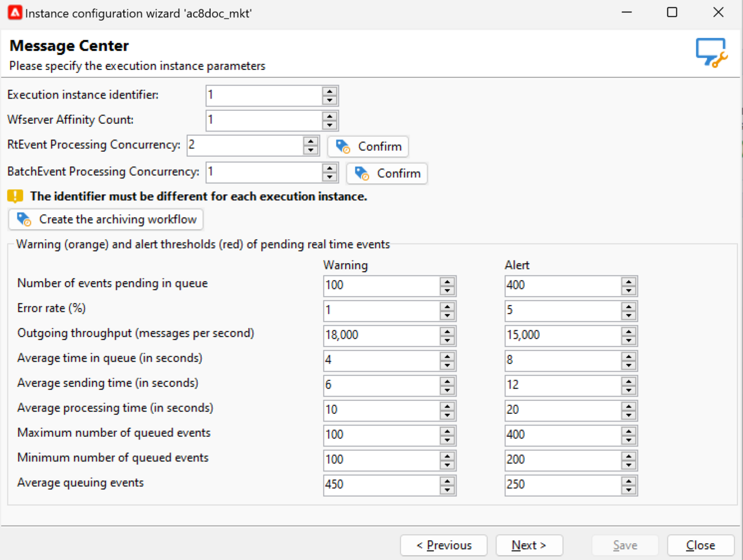Decrease the Execution instance identifier value

pos(330,100)
